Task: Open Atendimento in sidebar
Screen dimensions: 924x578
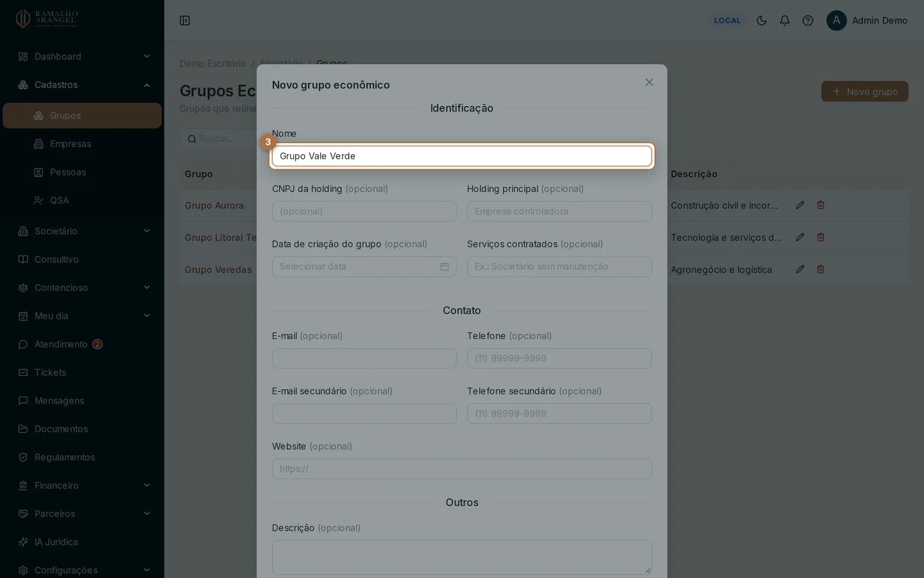Action: pos(82,344)
